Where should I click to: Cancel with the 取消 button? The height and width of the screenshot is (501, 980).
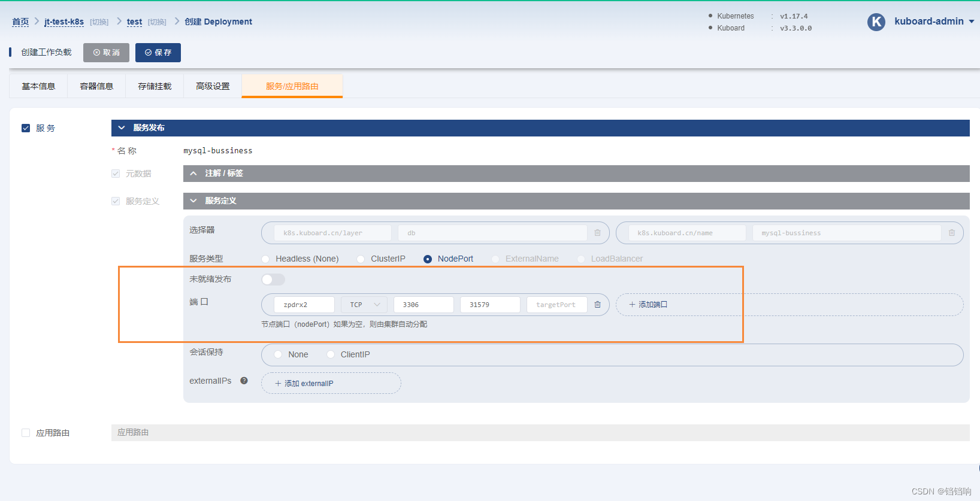pyautogui.click(x=106, y=53)
